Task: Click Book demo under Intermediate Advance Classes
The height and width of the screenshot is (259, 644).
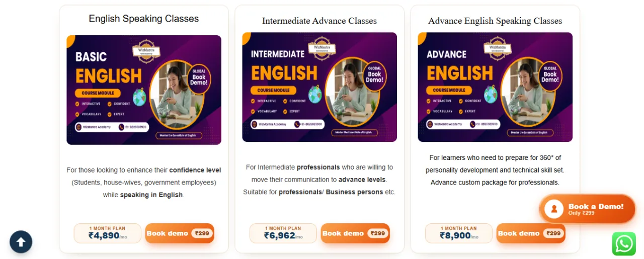Action: [x=355, y=233]
